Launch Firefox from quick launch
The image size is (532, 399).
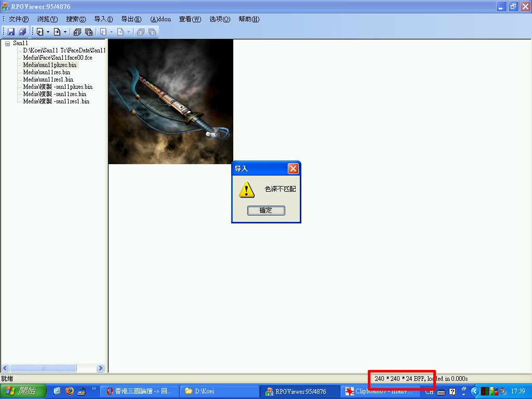70,391
